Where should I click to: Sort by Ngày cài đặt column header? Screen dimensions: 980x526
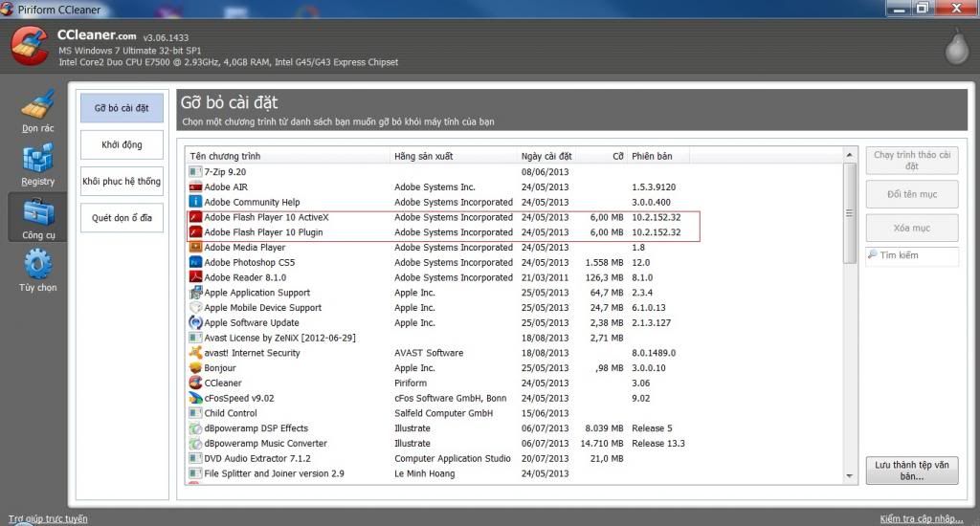[x=546, y=156]
